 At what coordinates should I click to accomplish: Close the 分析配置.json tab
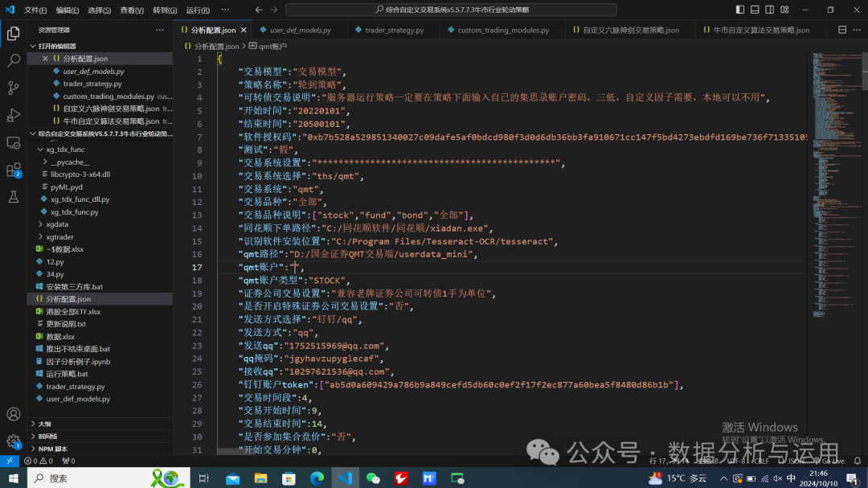click(x=244, y=30)
